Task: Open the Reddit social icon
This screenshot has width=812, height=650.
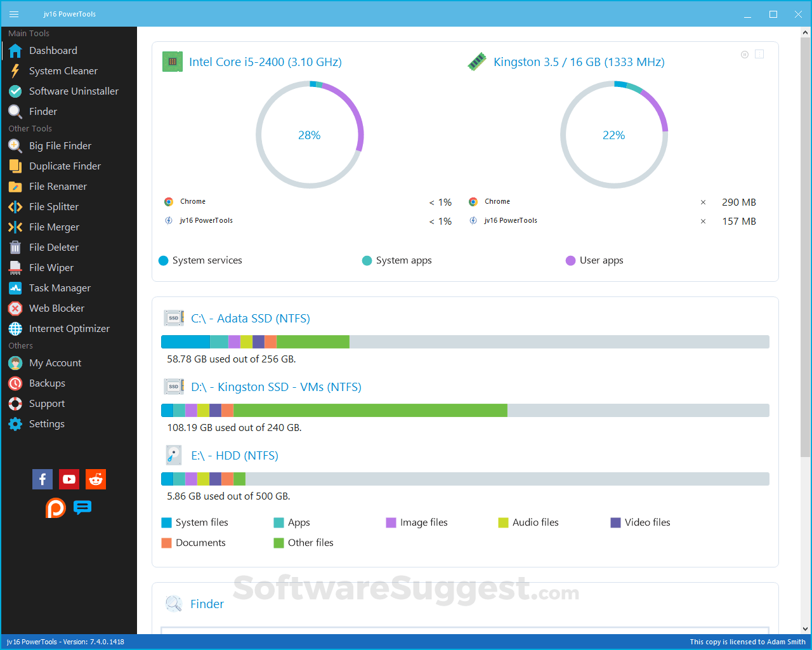Action: (96, 479)
